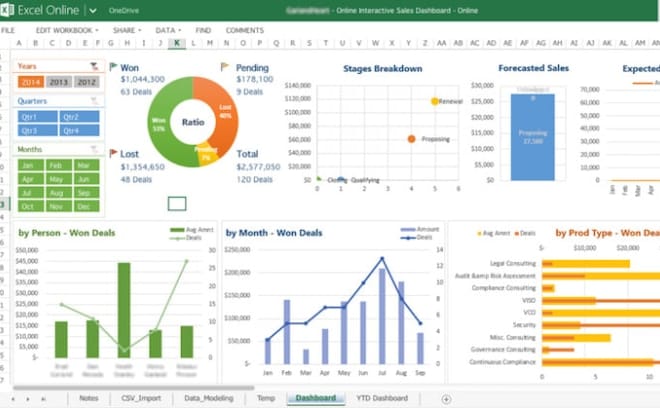Select column A header
Viewport: 660px width, 408px height.
click(x=19, y=43)
